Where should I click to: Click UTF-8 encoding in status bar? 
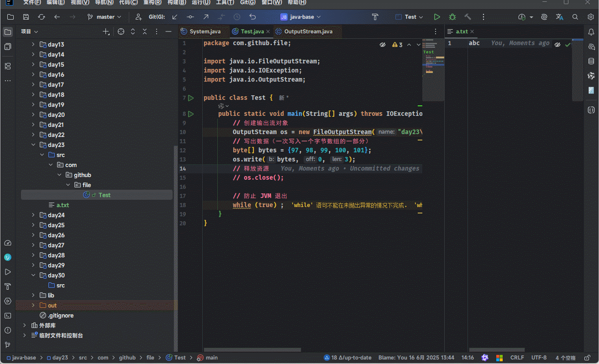pyautogui.click(x=539, y=358)
